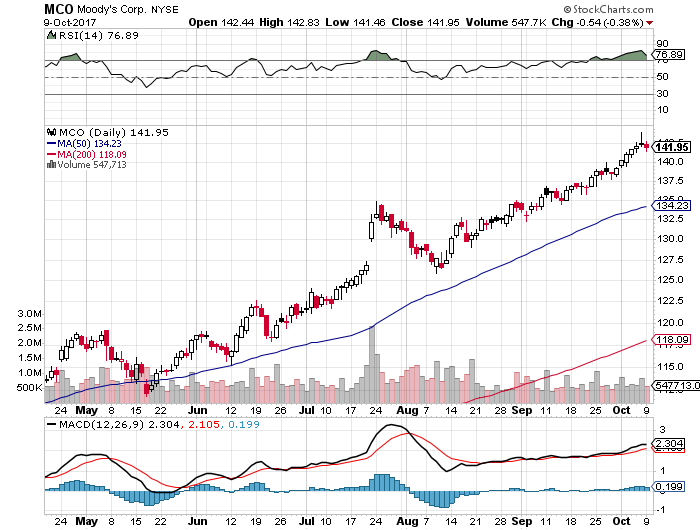Image resolution: width=700 pixels, height=530 pixels.
Task: Click the "RSI(14) 76.89" legend label
Action: pos(99,35)
